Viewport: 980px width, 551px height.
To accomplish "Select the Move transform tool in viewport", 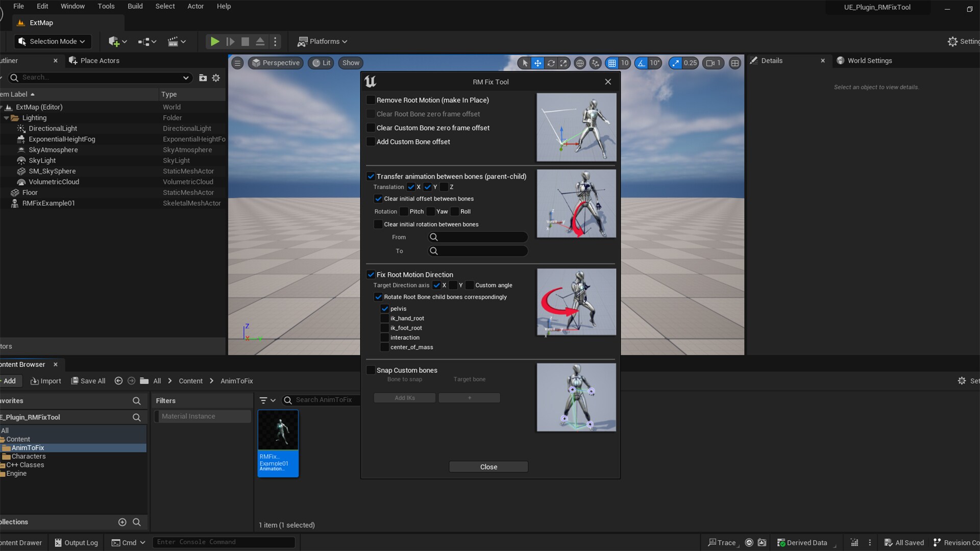I will click(537, 63).
